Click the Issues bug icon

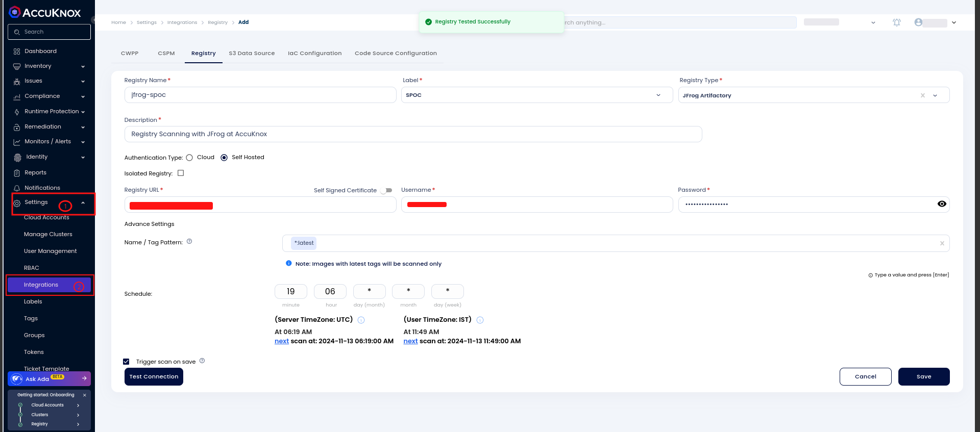[x=17, y=81]
